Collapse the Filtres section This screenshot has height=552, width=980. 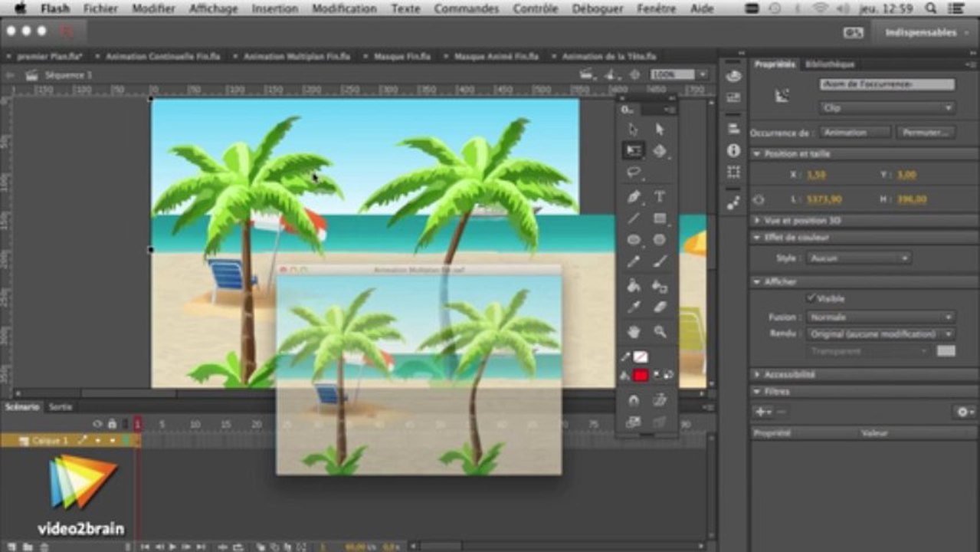[x=757, y=392]
